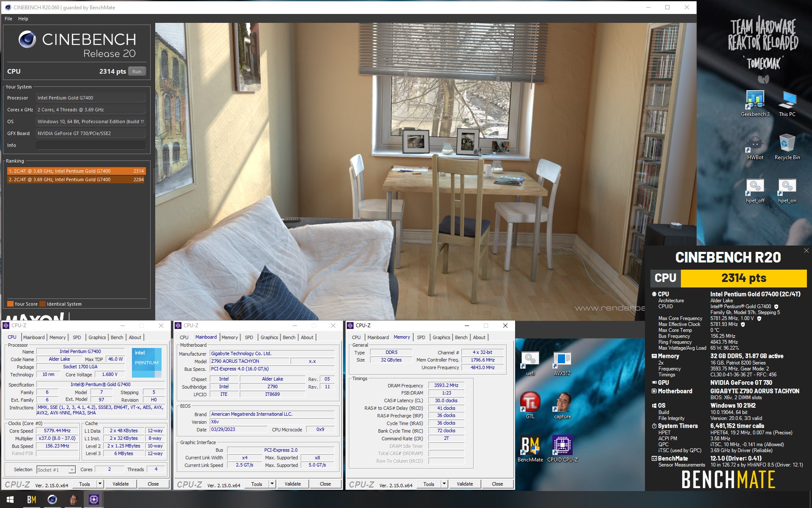
Task: Switch to the About tab in third CPU-Z window
Action: tap(479, 337)
